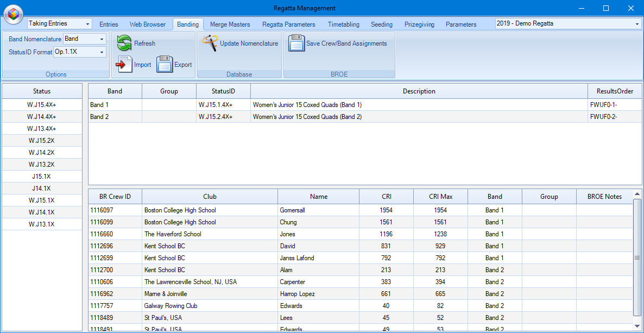Select W.J15.4X+ in the Status list
644x333 pixels.
(42, 103)
